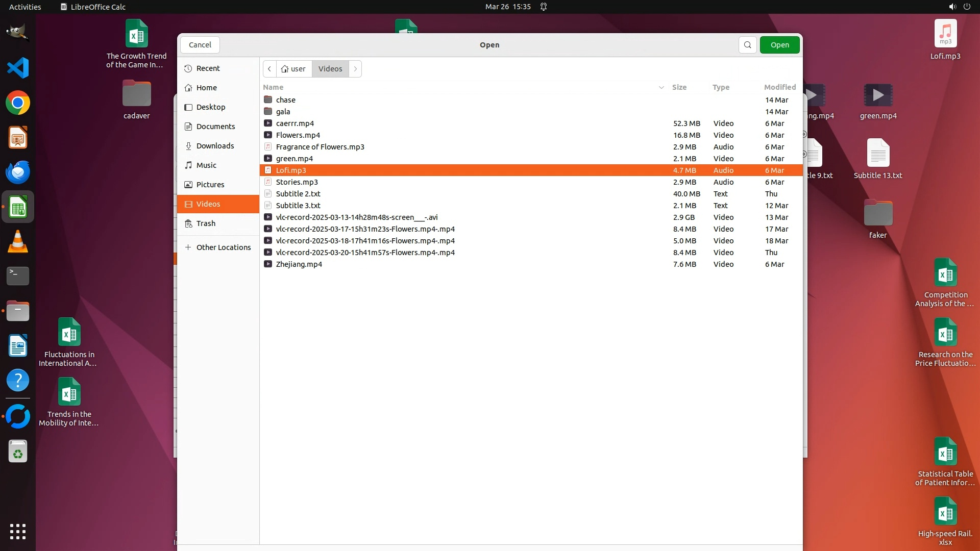The image size is (980, 551).
Task: Expand Other Locations in sidebar
Action: tap(218, 247)
